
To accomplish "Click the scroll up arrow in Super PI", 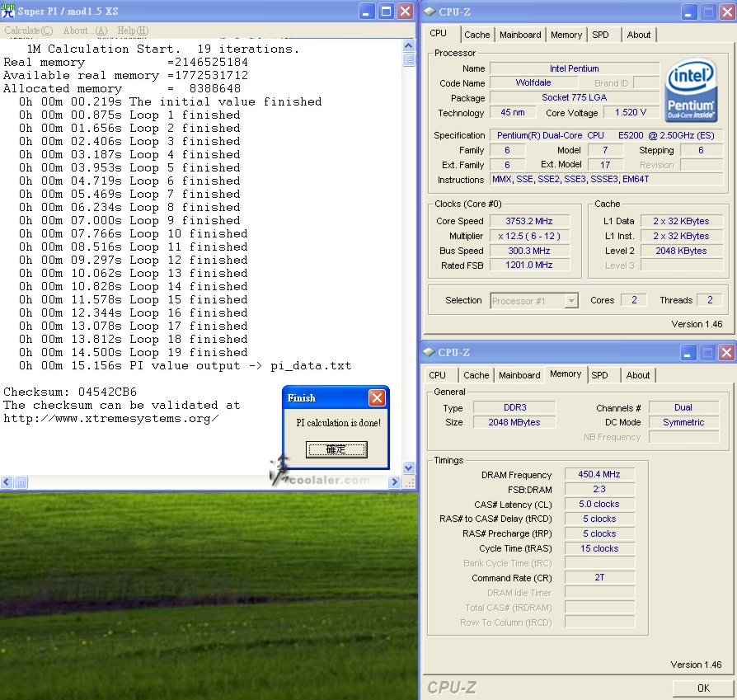I will point(408,45).
